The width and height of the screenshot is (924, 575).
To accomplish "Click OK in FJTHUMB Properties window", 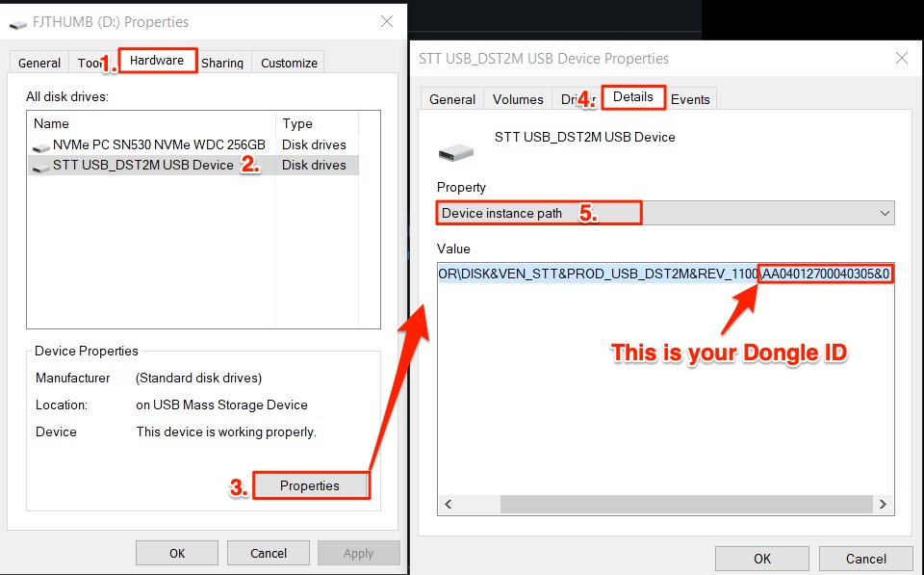I will [x=177, y=553].
